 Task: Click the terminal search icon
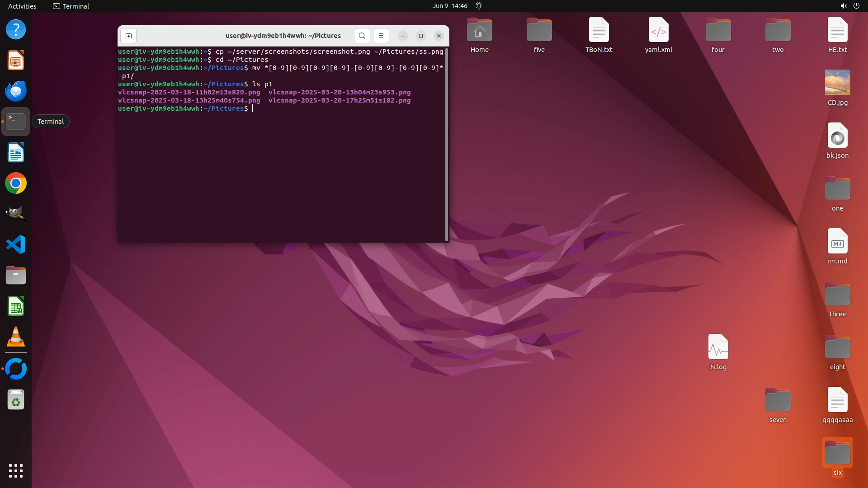[362, 36]
